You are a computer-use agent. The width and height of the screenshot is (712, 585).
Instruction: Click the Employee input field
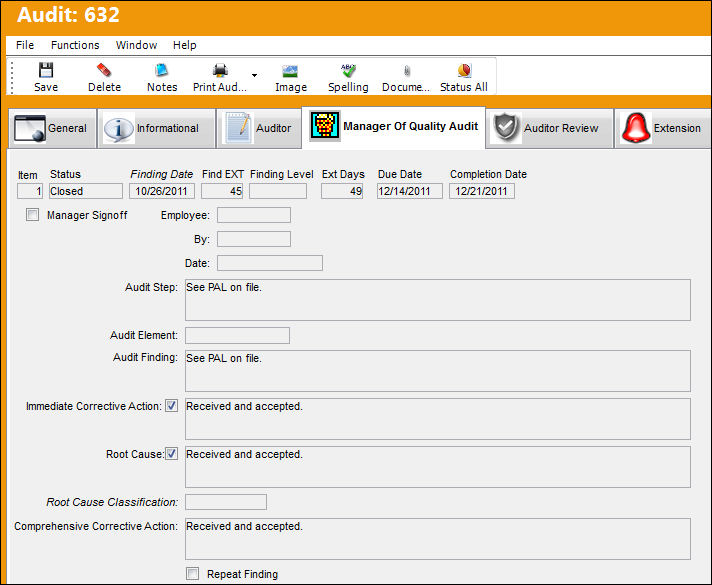(x=254, y=215)
